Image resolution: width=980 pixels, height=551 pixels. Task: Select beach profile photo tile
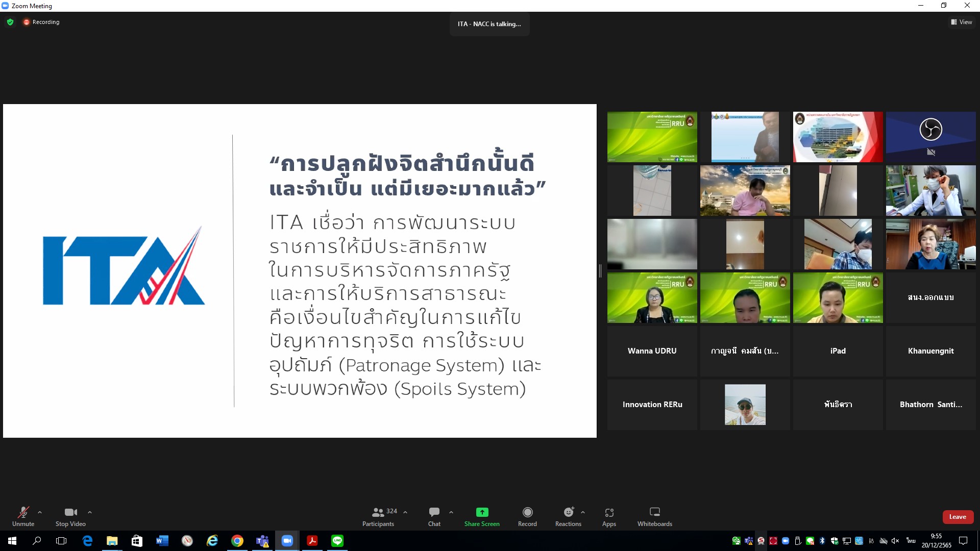pyautogui.click(x=745, y=405)
